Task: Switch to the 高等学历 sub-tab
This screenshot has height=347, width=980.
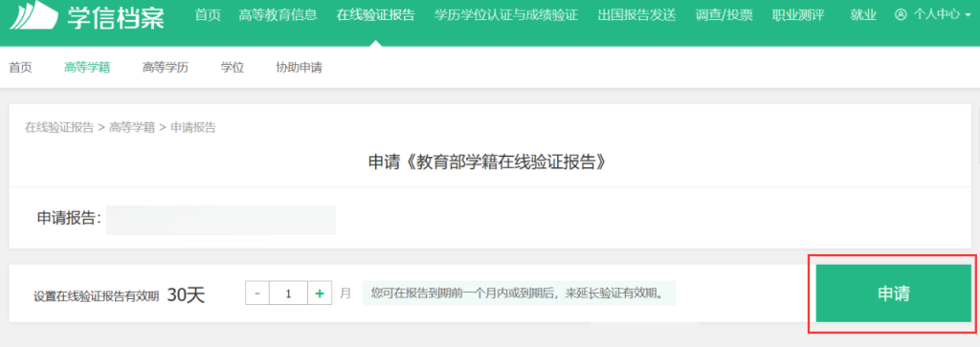Action: tap(166, 68)
